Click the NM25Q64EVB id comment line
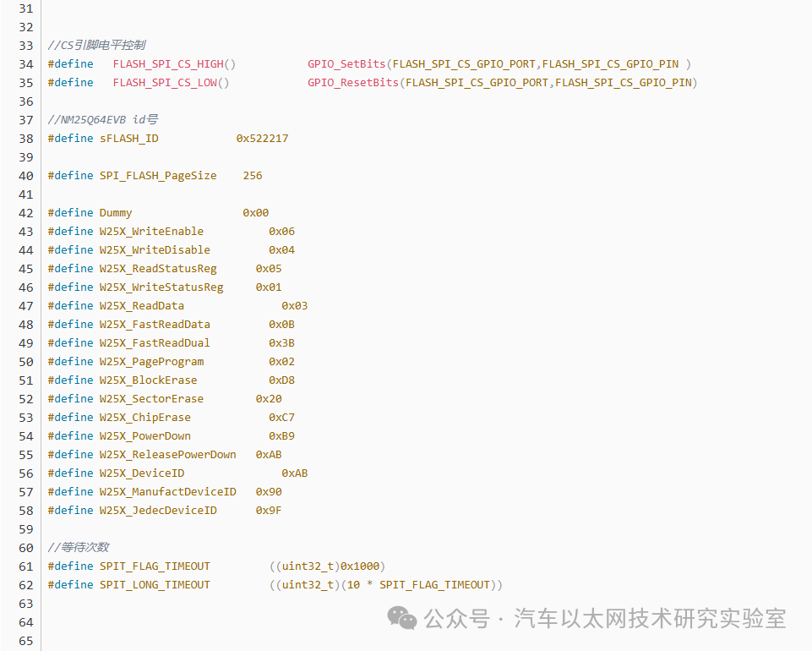 pos(103,120)
